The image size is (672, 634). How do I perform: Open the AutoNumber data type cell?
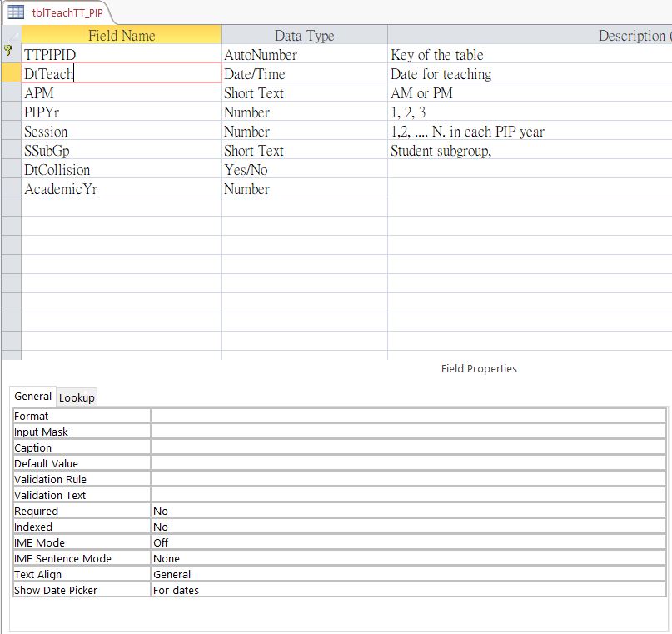click(304, 54)
